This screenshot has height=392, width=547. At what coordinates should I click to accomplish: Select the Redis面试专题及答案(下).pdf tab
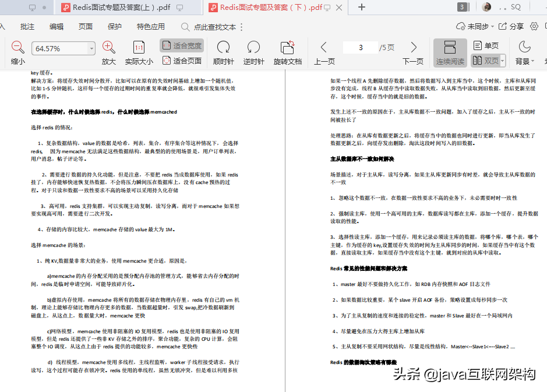point(271,8)
